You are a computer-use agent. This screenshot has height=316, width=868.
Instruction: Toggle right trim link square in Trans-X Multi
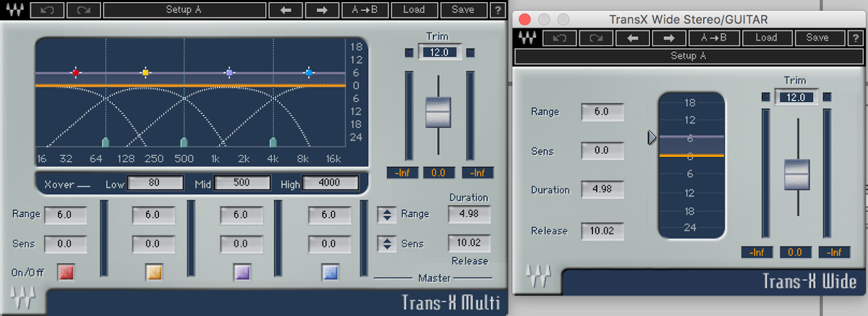(471, 52)
